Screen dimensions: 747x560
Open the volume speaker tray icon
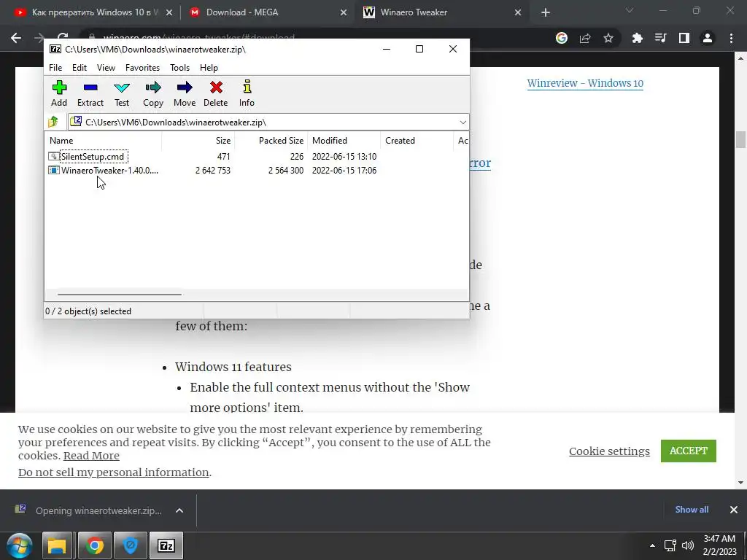pos(688,545)
